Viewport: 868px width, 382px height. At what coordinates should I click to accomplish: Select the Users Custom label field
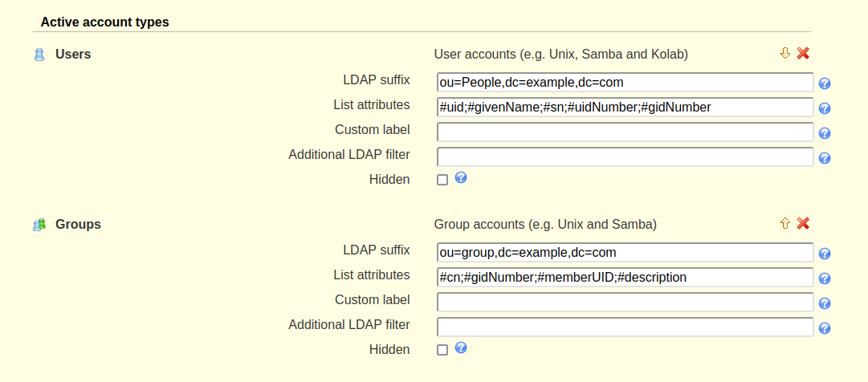point(625,132)
